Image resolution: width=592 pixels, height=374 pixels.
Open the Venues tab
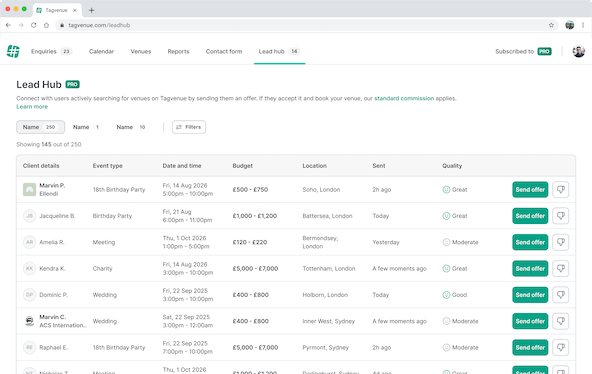(141, 51)
